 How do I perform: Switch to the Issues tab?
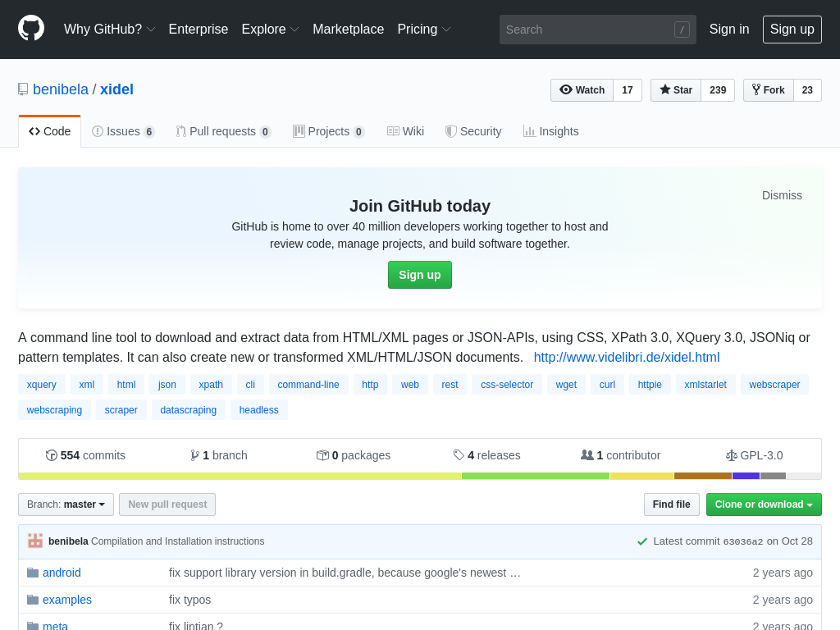pos(123,131)
